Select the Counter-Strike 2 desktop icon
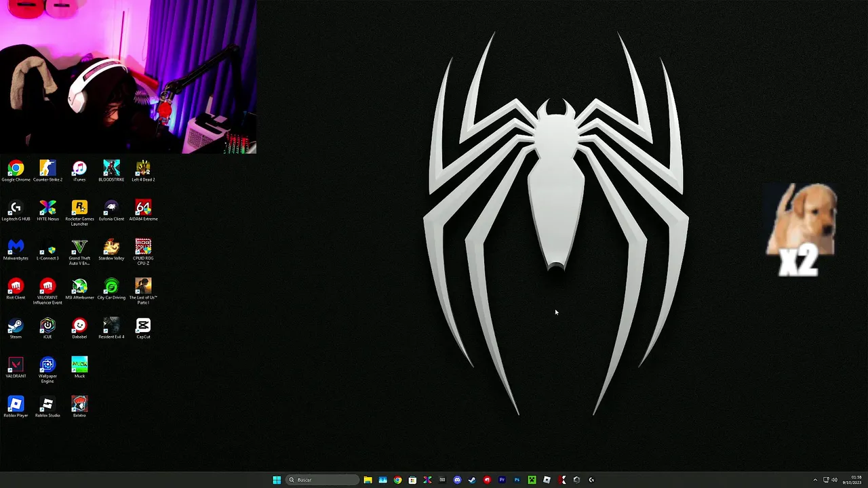 pos(47,171)
